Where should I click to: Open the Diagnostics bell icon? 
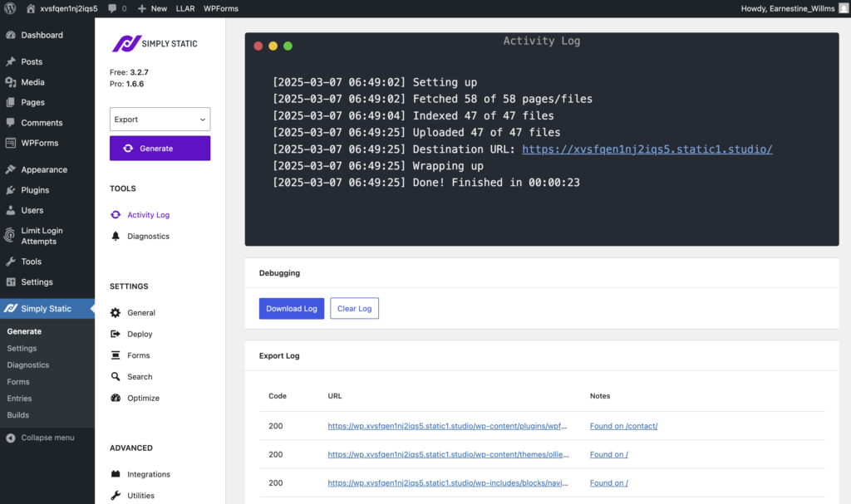(117, 236)
